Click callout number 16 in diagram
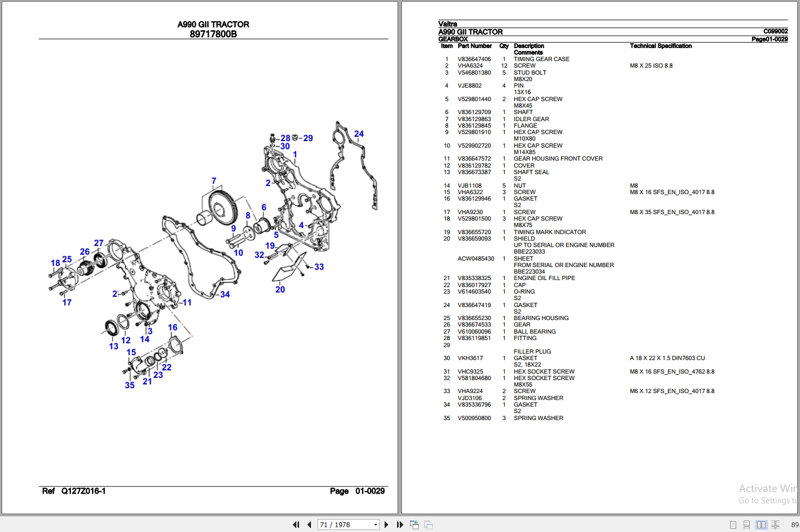This screenshot has width=800, height=532. [x=173, y=327]
